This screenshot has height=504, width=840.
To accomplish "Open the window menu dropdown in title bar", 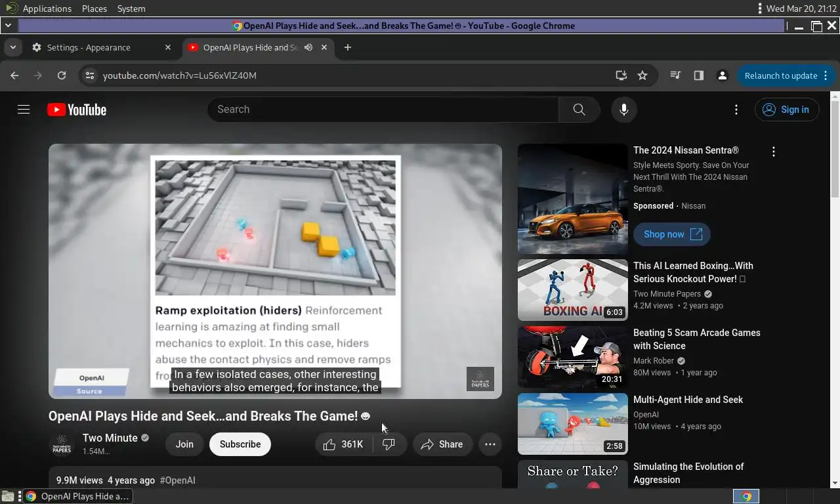I will (8, 26).
